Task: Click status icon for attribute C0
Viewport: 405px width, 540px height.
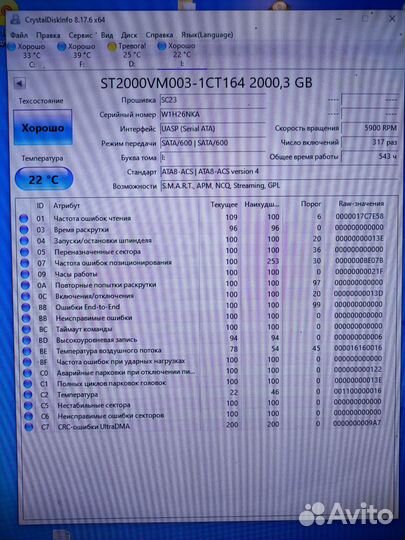Action: pyautogui.click(x=28, y=373)
